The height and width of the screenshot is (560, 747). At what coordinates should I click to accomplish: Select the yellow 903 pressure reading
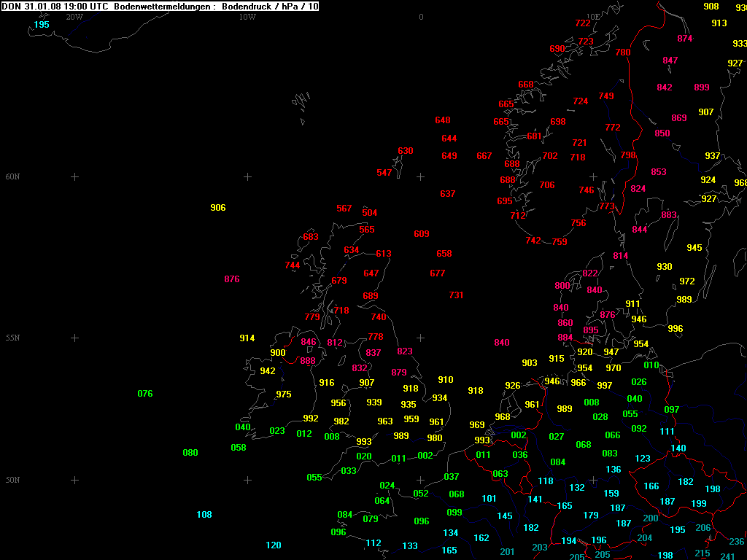[530, 363]
